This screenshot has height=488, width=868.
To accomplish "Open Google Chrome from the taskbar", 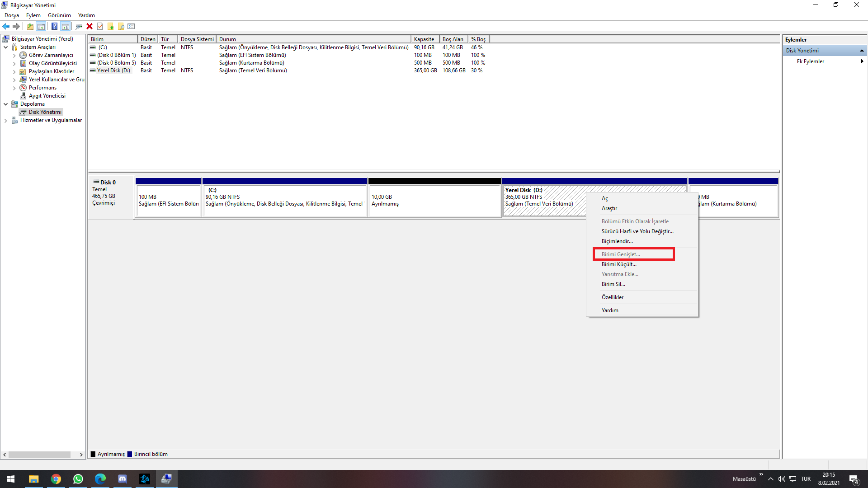I will [56, 479].
